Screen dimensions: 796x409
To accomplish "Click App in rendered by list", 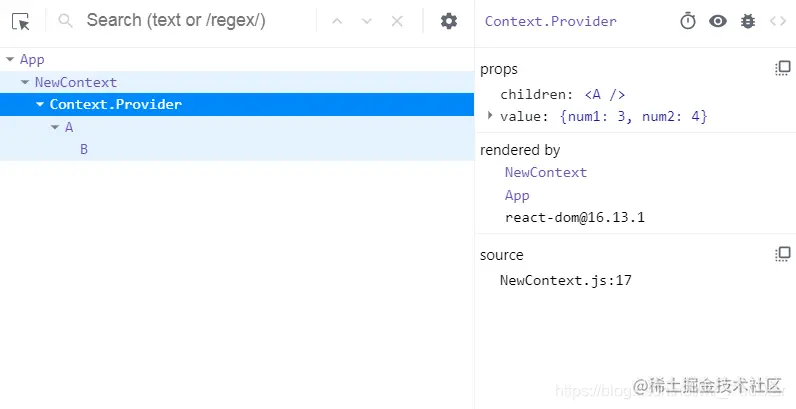I will click(x=517, y=195).
